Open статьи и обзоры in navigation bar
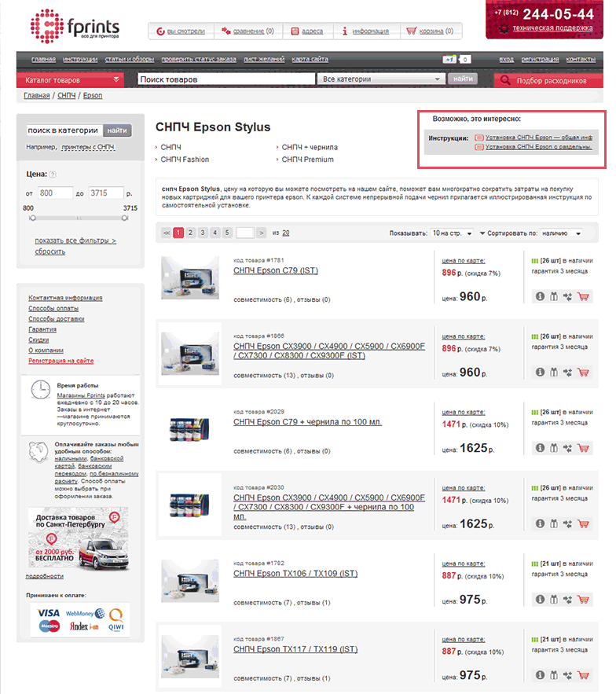The height and width of the screenshot is (694, 616). click(x=130, y=59)
